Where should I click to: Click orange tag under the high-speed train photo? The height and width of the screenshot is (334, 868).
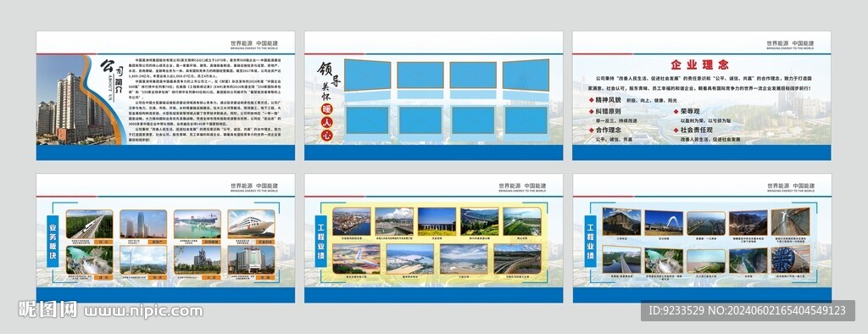click(x=103, y=242)
